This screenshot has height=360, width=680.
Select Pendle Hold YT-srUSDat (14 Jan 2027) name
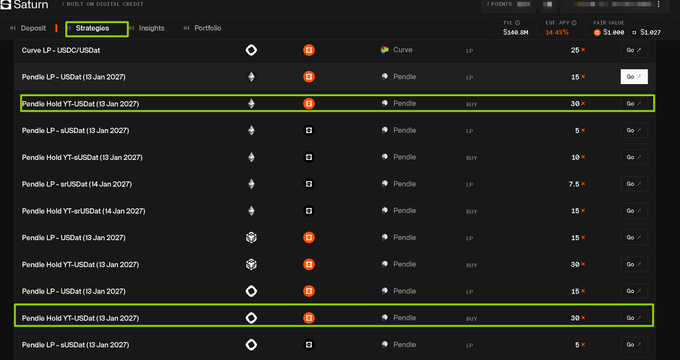84,211
